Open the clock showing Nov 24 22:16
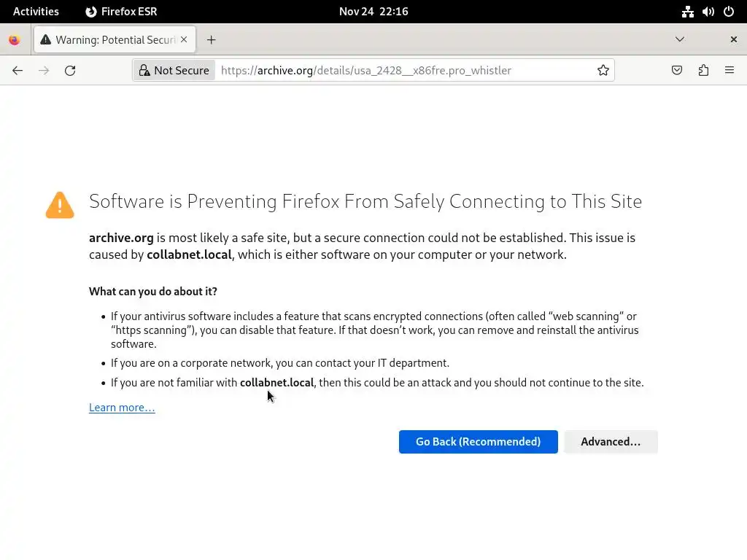 373,11
